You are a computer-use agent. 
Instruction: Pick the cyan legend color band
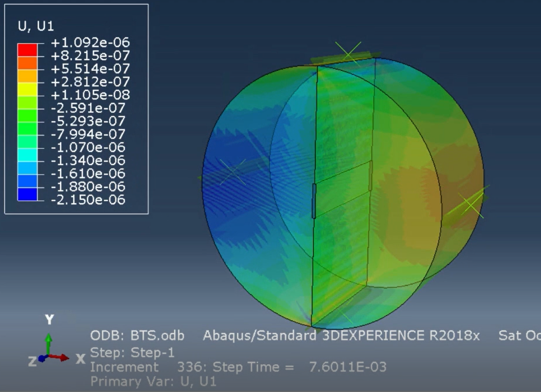[28, 155]
